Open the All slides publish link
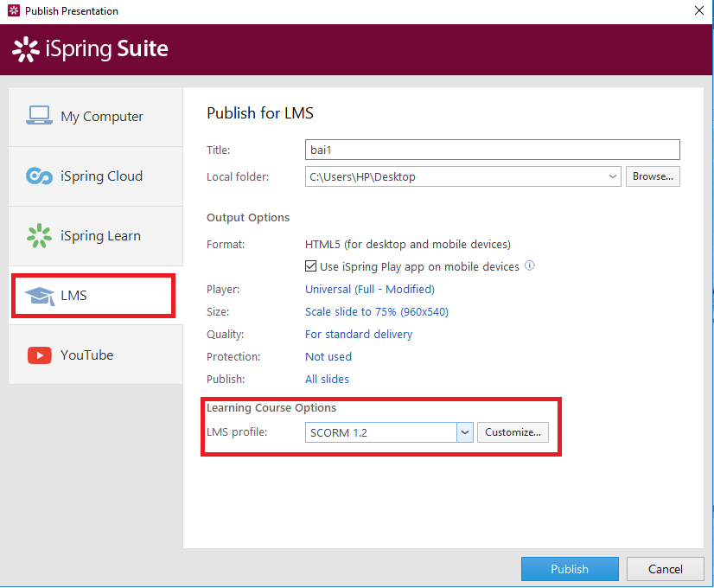Screen dimensions: 714x588 point(327,379)
